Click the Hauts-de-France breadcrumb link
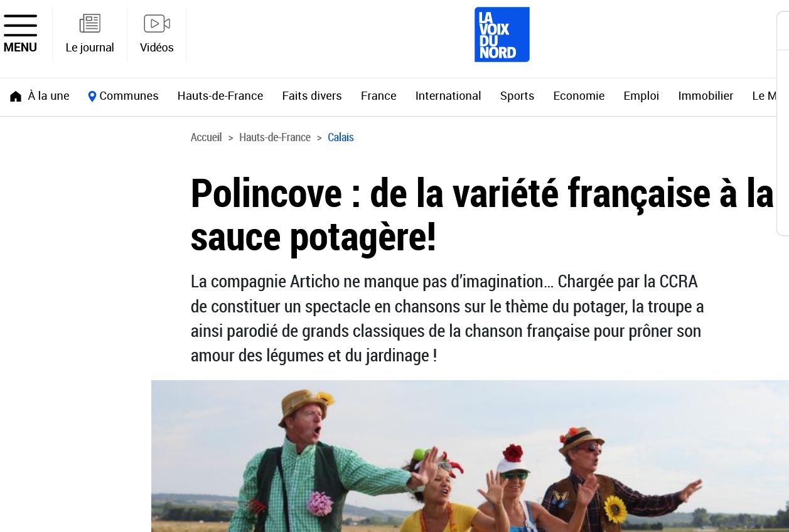The image size is (789, 532). pyautogui.click(x=275, y=137)
